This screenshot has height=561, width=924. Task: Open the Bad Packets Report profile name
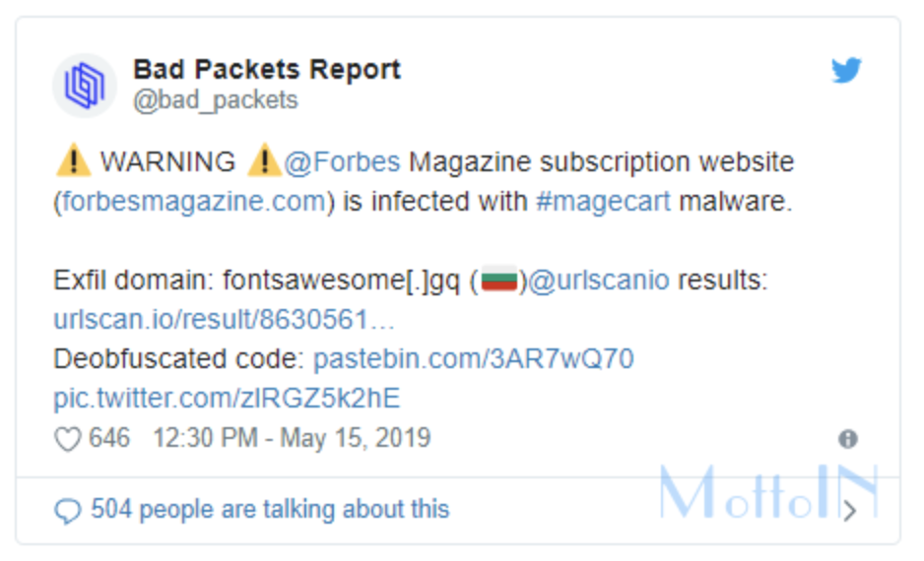click(x=267, y=70)
